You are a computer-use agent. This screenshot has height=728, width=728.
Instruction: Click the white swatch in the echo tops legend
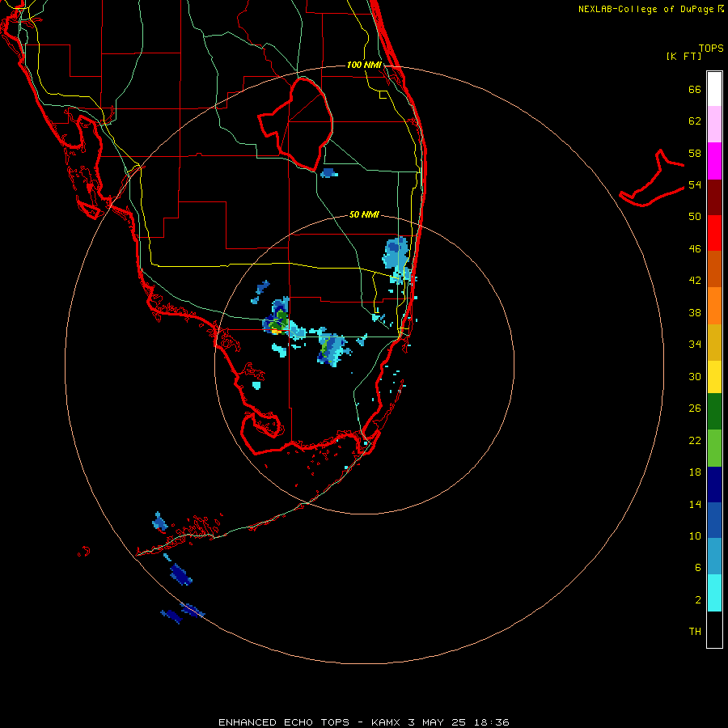[x=714, y=89]
